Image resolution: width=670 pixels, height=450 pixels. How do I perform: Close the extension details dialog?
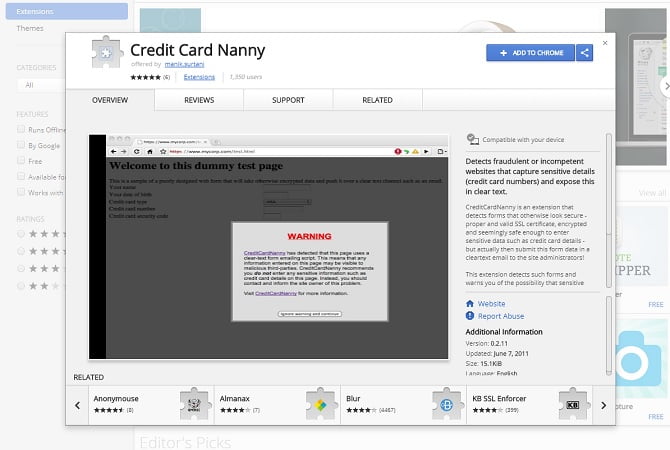pyautogui.click(x=605, y=43)
